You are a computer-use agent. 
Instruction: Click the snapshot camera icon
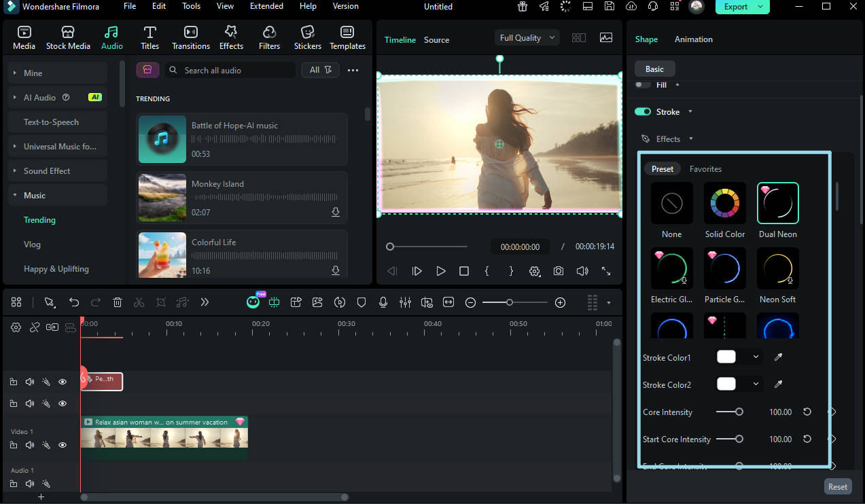558,271
